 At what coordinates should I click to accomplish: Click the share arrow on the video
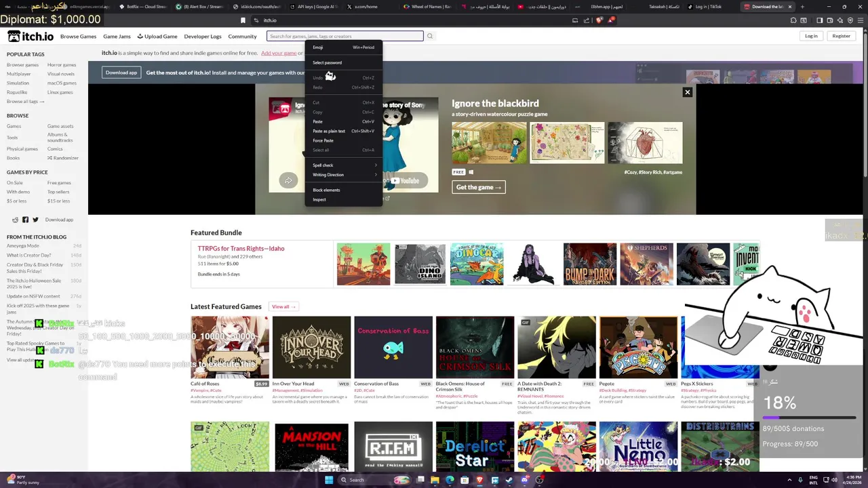pyautogui.click(x=288, y=180)
